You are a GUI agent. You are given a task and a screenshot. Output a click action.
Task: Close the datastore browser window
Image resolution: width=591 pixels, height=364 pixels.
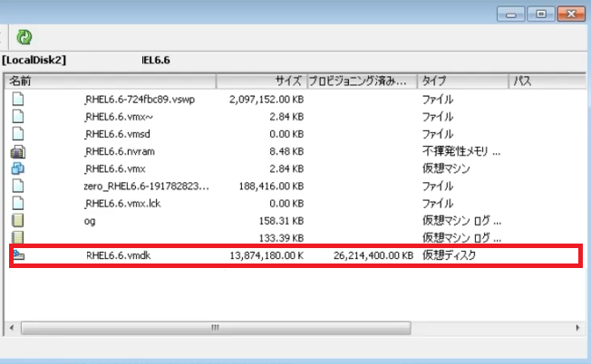(x=571, y=14)
